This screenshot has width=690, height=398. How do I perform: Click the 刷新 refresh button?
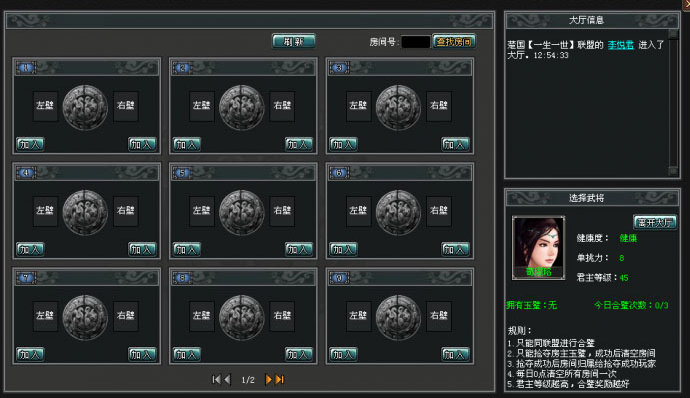click(294, 41)
